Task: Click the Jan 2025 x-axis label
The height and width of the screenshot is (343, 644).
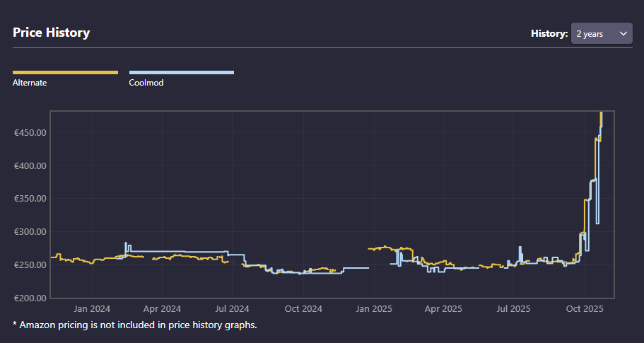Action: pyautogui.click(x=374, y=309)
